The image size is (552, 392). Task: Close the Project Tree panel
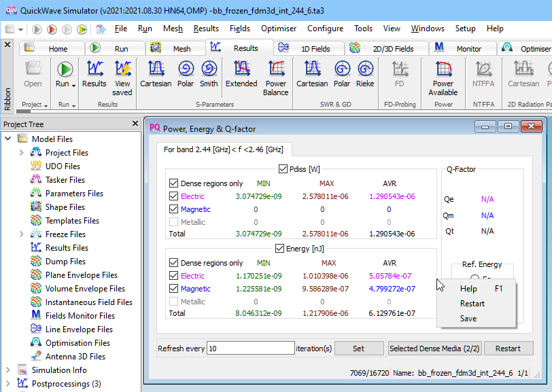pos(135,124)
